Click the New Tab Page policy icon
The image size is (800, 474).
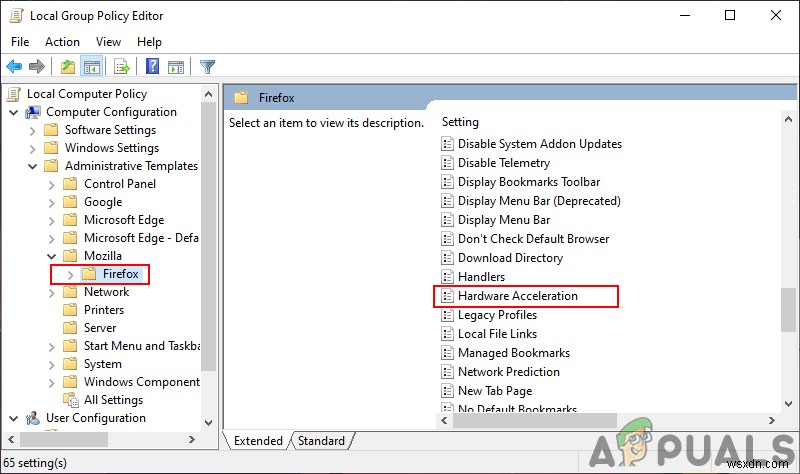[447, 391]
